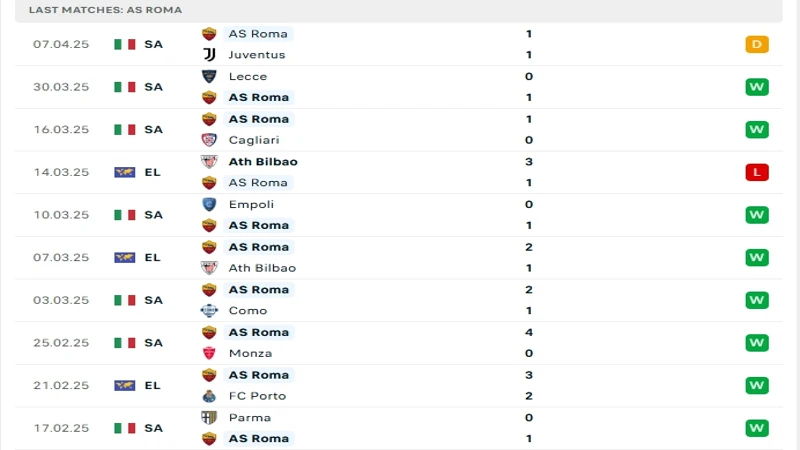Click the Cagliari club crest

tap(209, 140)
